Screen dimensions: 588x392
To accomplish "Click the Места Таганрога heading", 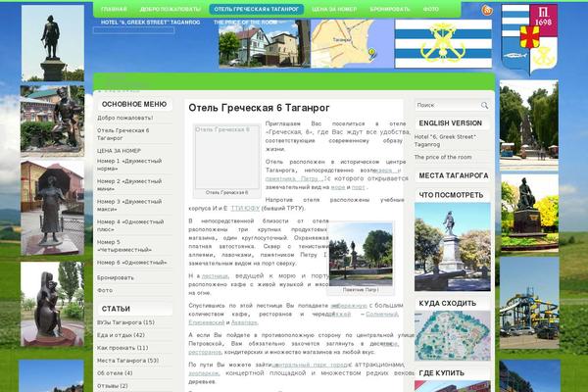I will point(454,175).
